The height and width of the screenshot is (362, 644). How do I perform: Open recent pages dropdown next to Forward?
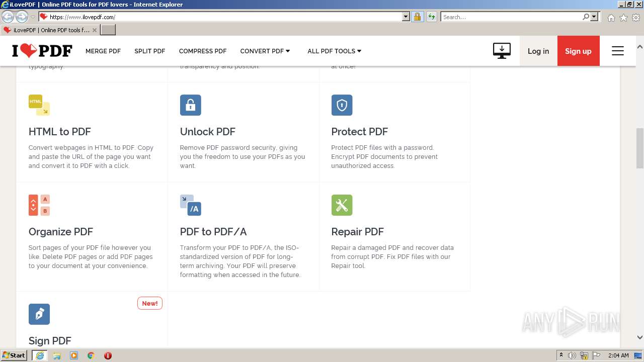coord(33,17)
